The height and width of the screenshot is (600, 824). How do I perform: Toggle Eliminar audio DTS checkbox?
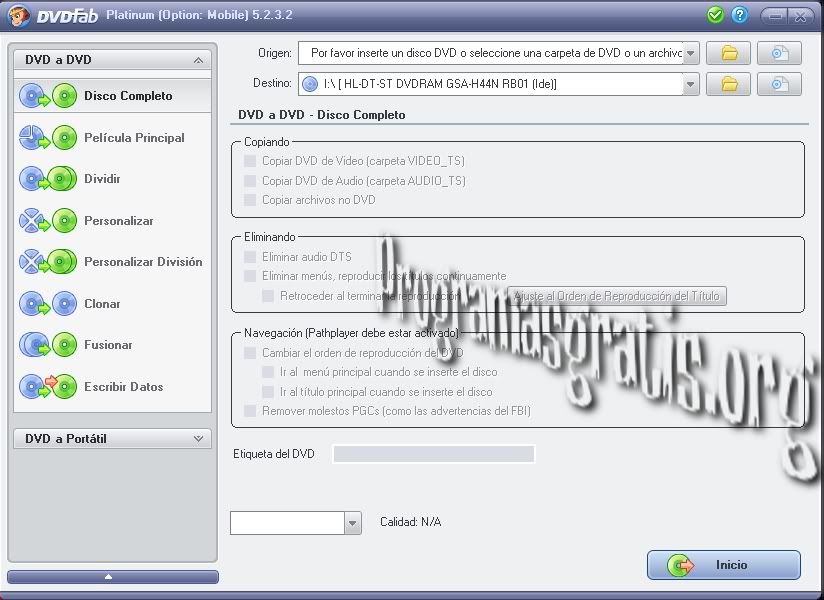[x=250, y=256]
